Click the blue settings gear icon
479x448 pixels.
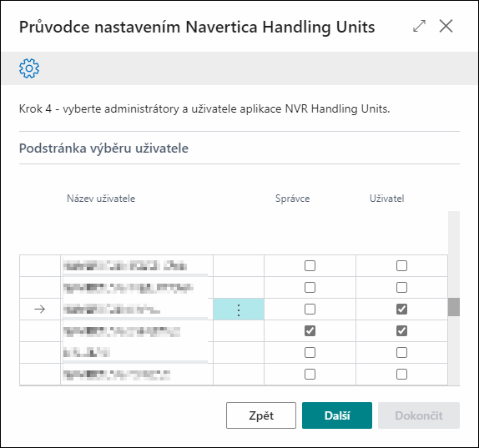click(29, 68)
